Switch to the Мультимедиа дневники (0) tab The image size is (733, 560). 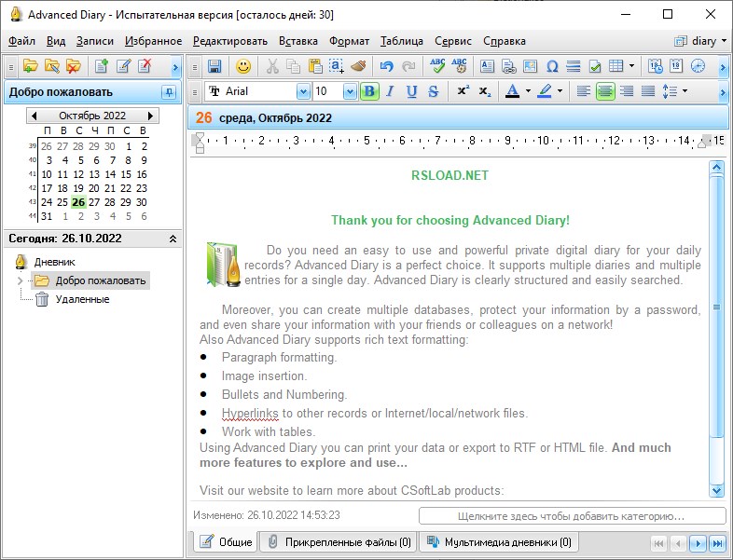click(499, 542)
